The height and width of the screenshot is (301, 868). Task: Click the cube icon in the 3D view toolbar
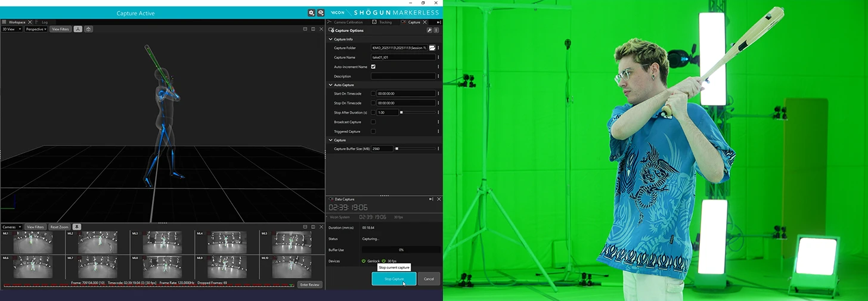tap(88, 29)
